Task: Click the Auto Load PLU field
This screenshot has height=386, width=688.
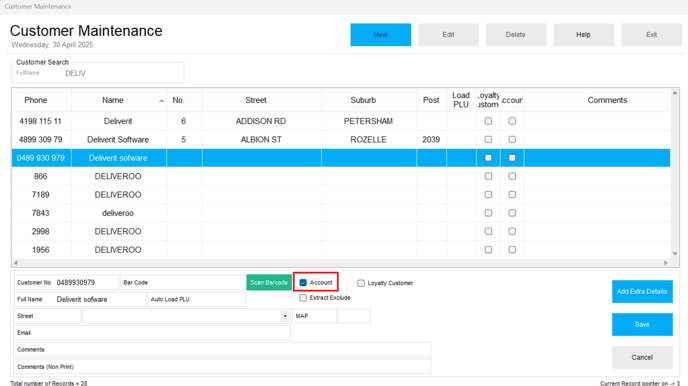Action: click(x=197, y=299)
